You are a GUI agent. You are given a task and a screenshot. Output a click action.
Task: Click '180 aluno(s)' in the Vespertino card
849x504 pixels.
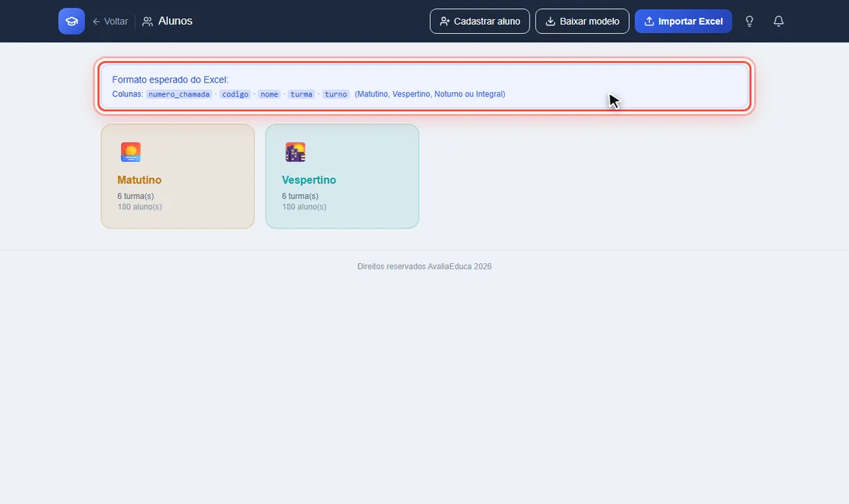[304, 207]
